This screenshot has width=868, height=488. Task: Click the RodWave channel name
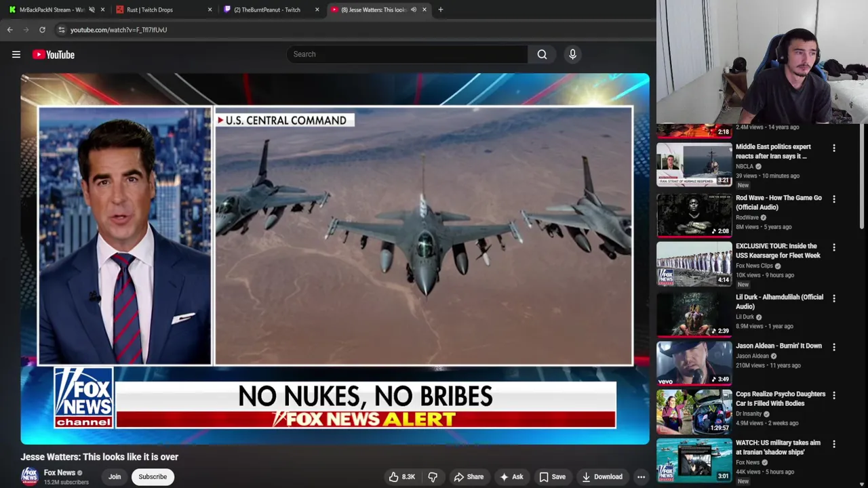[x=747, y=218]
